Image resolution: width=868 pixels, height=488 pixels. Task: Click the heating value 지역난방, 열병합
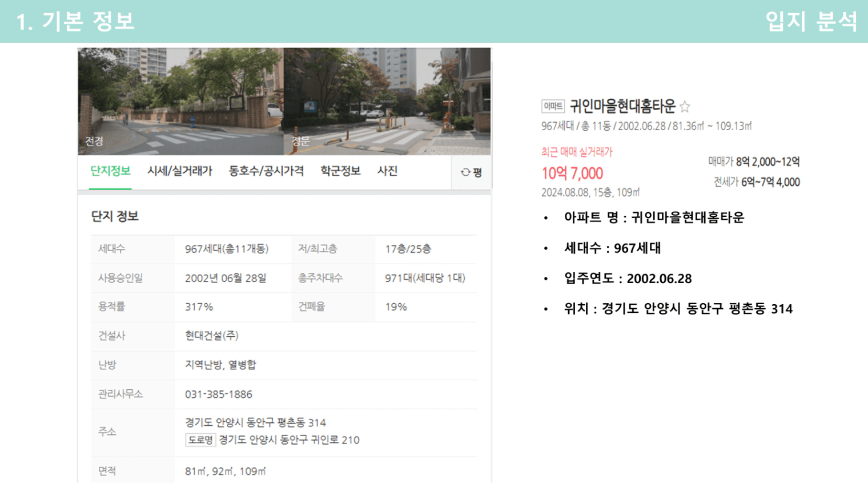(x=220, y=365)
